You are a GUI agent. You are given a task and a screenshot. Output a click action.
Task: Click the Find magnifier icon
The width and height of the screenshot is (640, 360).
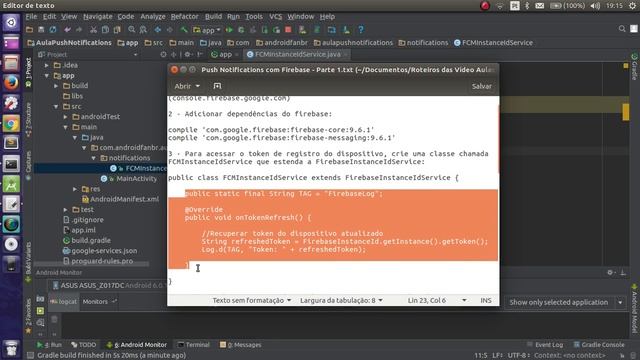131,29
